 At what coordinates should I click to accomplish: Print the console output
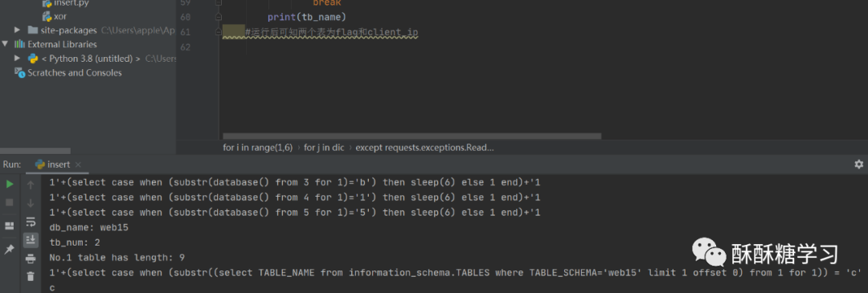(x=31, y=258)
